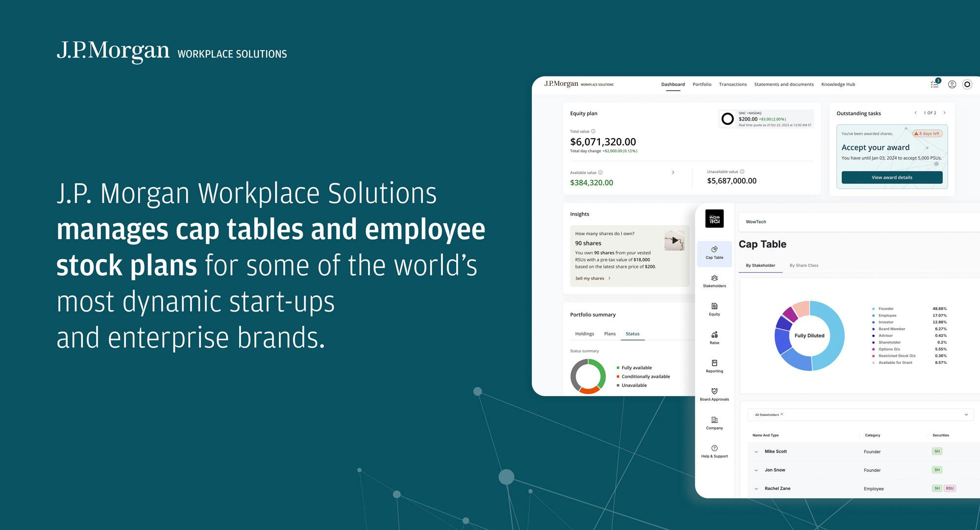Open the user profile icon

[x=952, y=84]
